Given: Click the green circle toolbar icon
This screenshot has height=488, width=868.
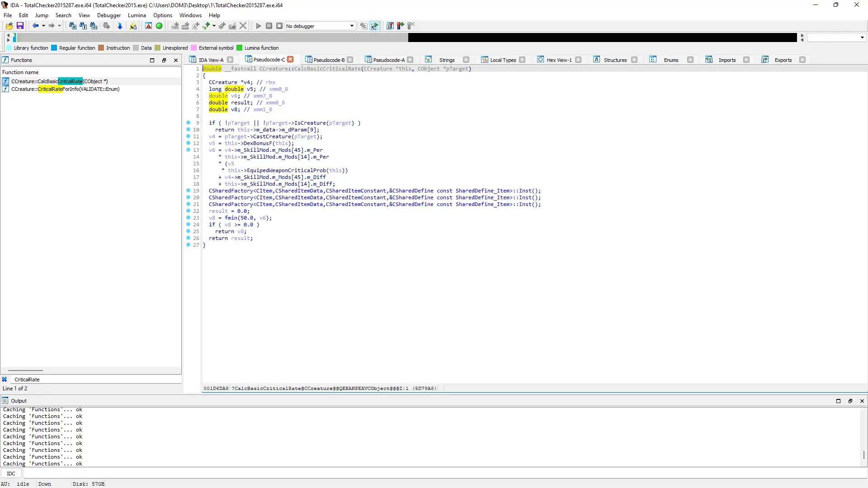Looking at the screenshot, I should pyautogui.click(x=159, y=26).
